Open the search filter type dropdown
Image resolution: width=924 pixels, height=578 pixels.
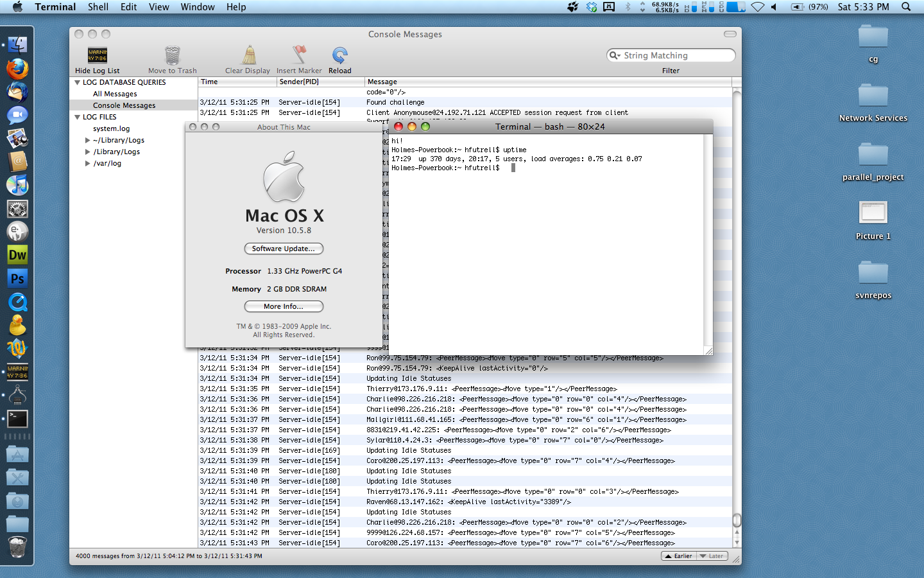coord(615,55)
